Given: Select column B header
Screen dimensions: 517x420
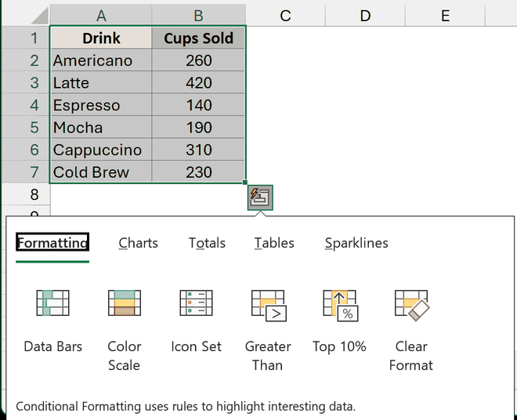Looking at the screenshot, I should (198, 15).
